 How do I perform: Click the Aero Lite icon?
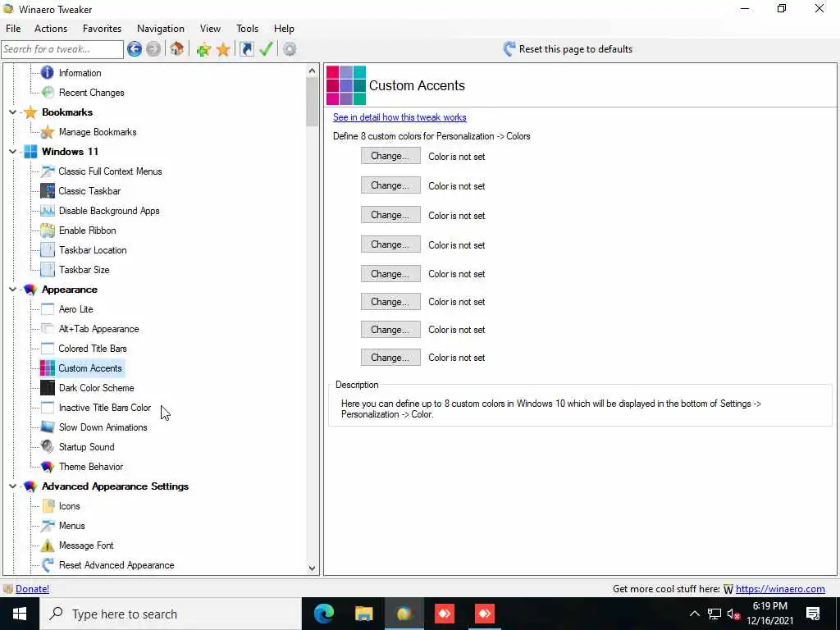pyautogui.click(x=47, y=309)
